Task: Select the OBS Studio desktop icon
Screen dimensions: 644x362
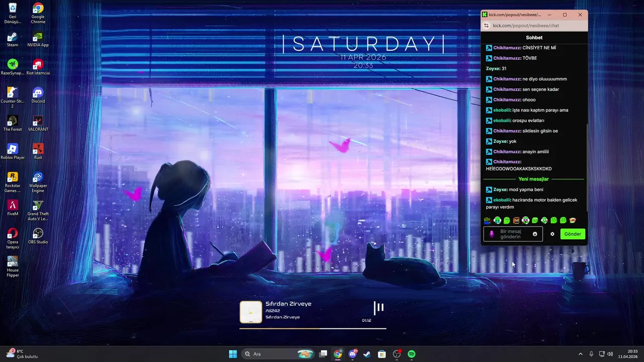Action: coord(38,236)
